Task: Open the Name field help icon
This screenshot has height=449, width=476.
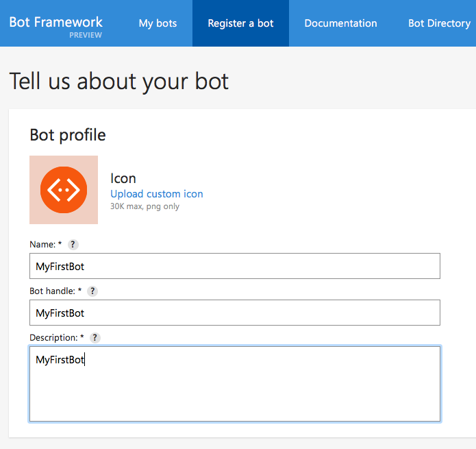Action: click(x=73, y=245)
